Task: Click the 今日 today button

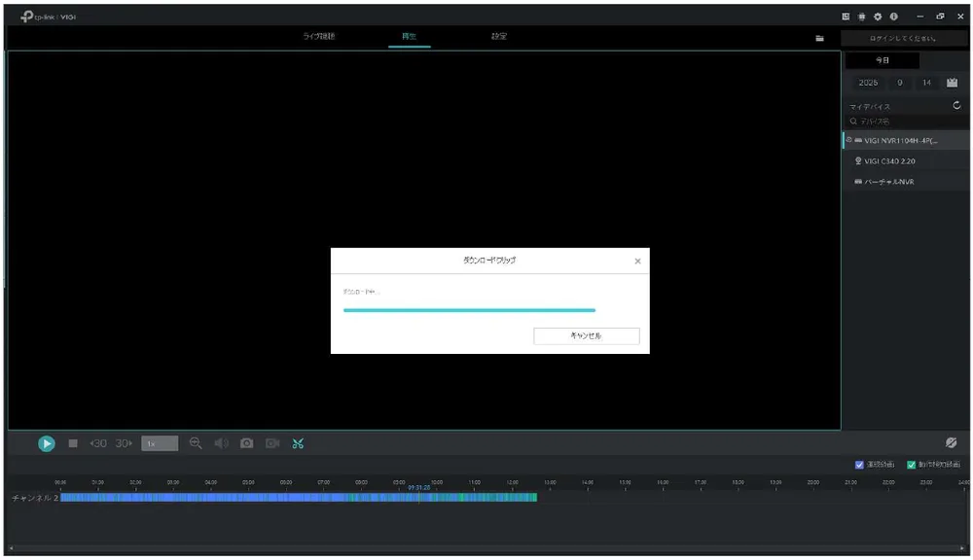Action: click(x=882, y=60)
